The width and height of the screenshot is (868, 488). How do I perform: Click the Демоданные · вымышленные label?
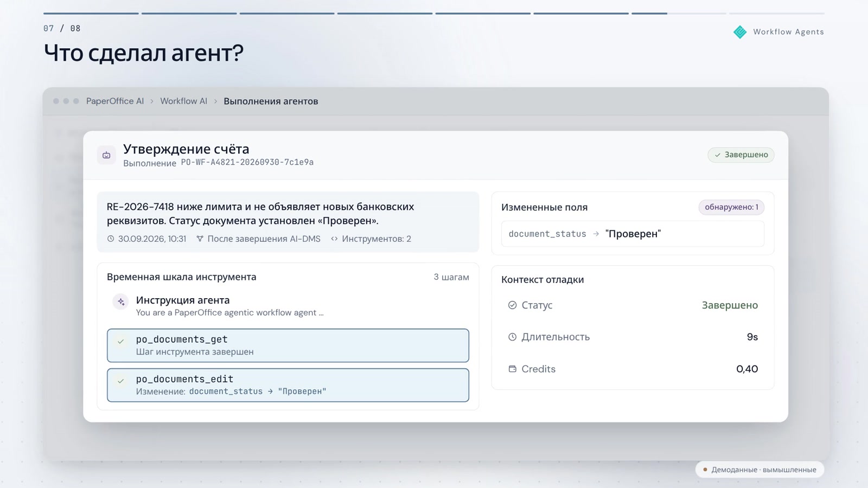(759, 470)
